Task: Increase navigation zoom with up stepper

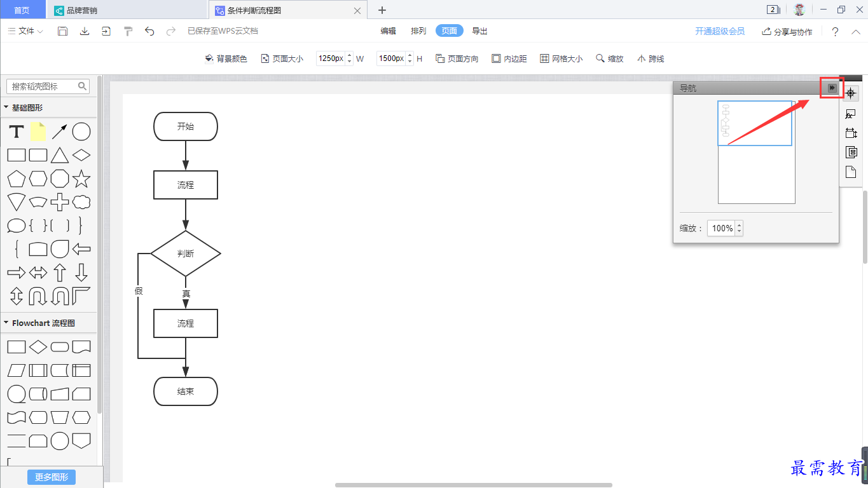Action: point(739,225)
